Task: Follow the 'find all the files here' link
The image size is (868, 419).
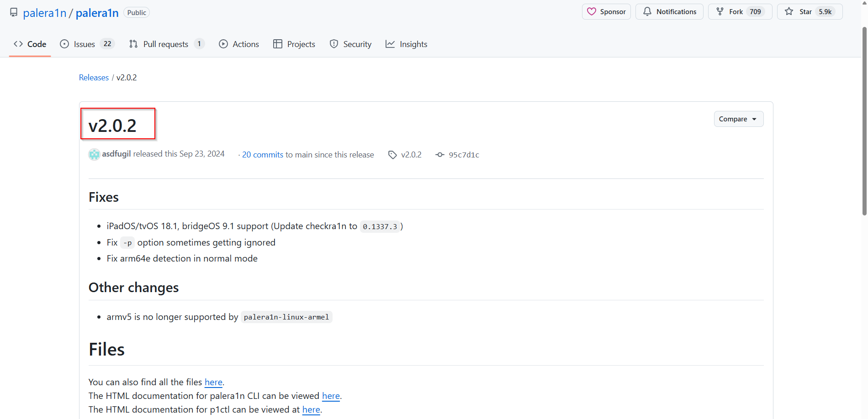Action: (x=213, y=382)
